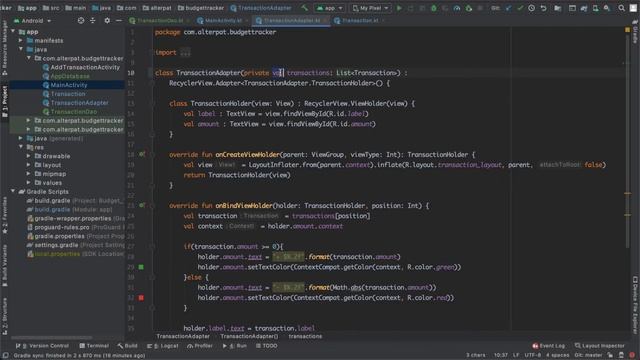The width and height of the screenshot is (640, 360).
Task: Click the Git rollback undo arrow icon
Action: (x=543, y=8)
